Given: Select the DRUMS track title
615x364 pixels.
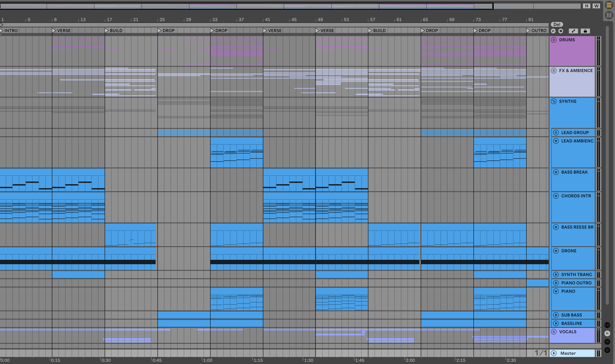Looking at the screenshot, I should (567, 40).
